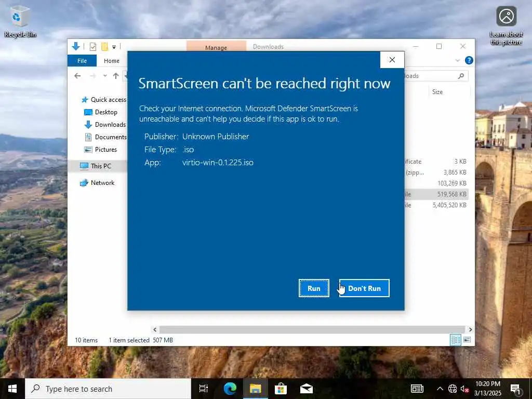The height and width of the screenshot is (399, 532).
Task: Click the Downloads arrow icon in title bar
Action: (x=76, y=46)
